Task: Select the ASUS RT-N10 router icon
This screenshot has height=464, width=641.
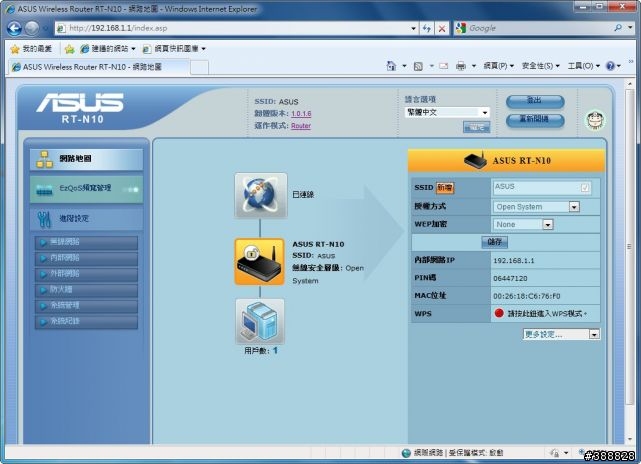Action: tap(260, 262)
